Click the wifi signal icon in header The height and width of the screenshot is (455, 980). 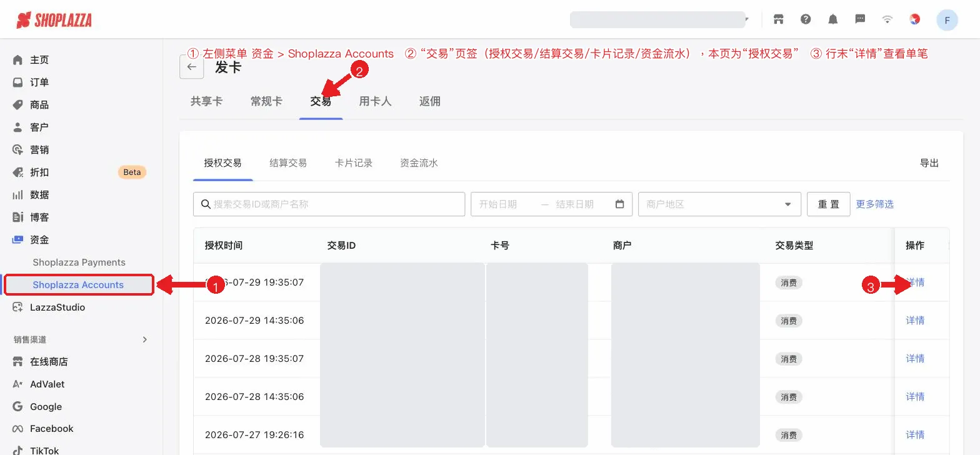pyautogui.click(x=887, y=19)
